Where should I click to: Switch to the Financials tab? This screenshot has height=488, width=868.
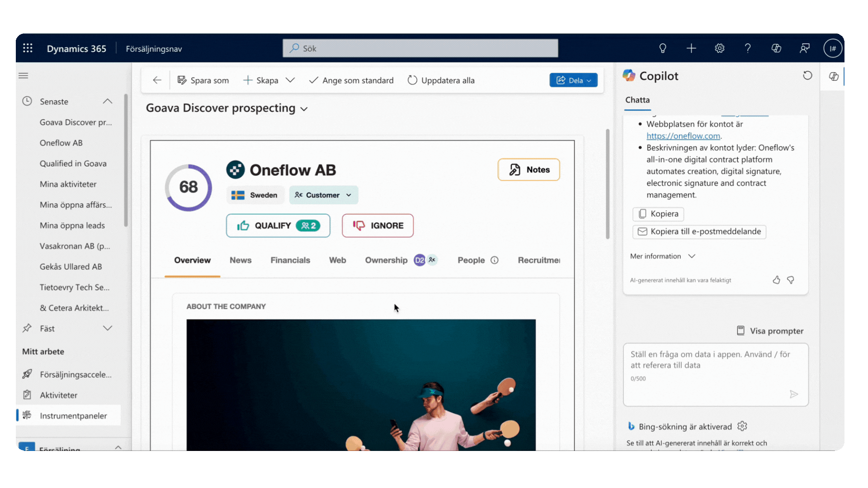click(290, 260)
